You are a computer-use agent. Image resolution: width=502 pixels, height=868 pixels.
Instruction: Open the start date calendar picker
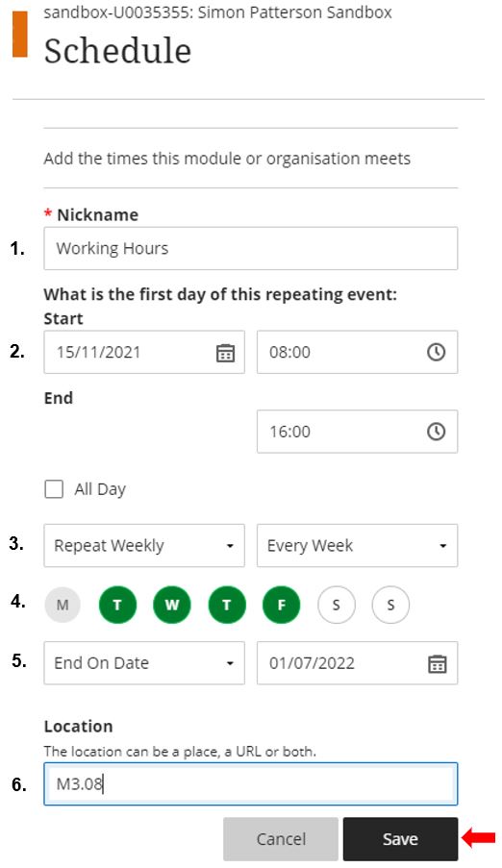(225, 353)
